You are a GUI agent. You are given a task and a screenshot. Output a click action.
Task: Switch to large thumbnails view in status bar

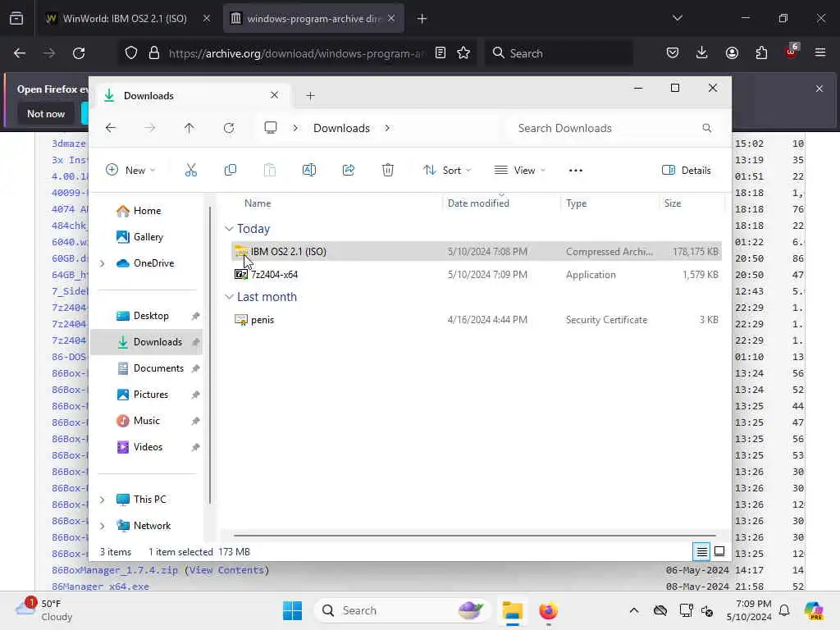pyautogui.click(x=719, y=550)
